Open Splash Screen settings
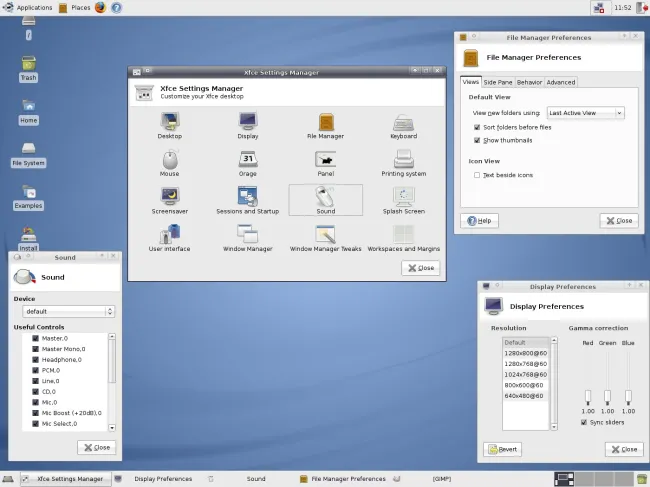The height and width of the screenshot is (487, 650). 403,200
